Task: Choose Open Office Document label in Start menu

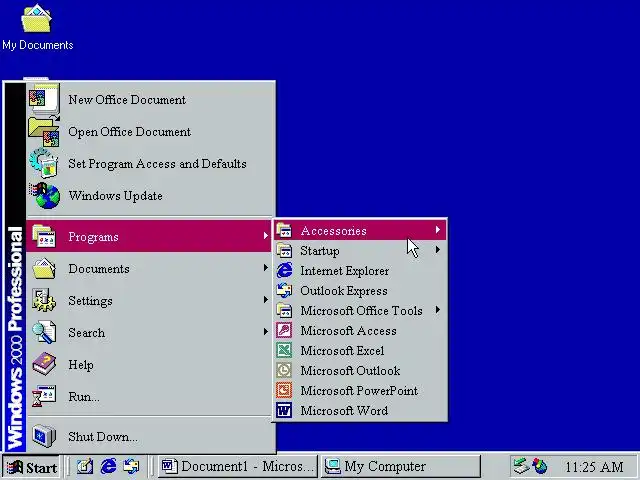Action: tap(129, 132)
